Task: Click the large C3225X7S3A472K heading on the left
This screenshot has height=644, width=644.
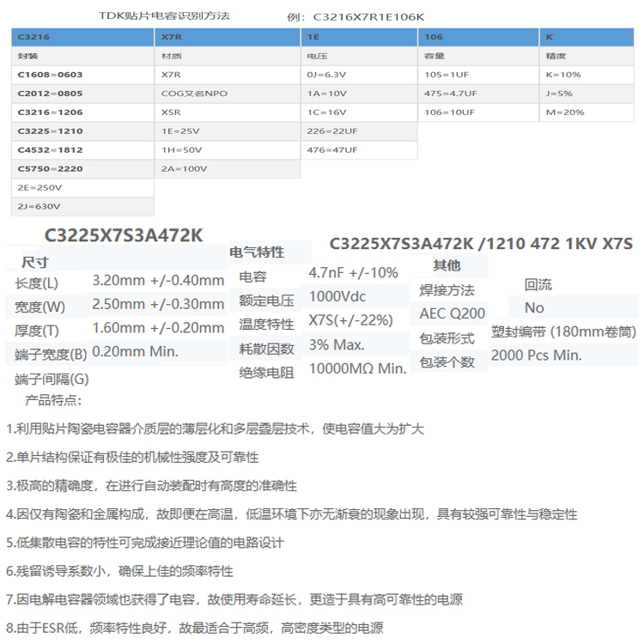Action: (124, 235)
